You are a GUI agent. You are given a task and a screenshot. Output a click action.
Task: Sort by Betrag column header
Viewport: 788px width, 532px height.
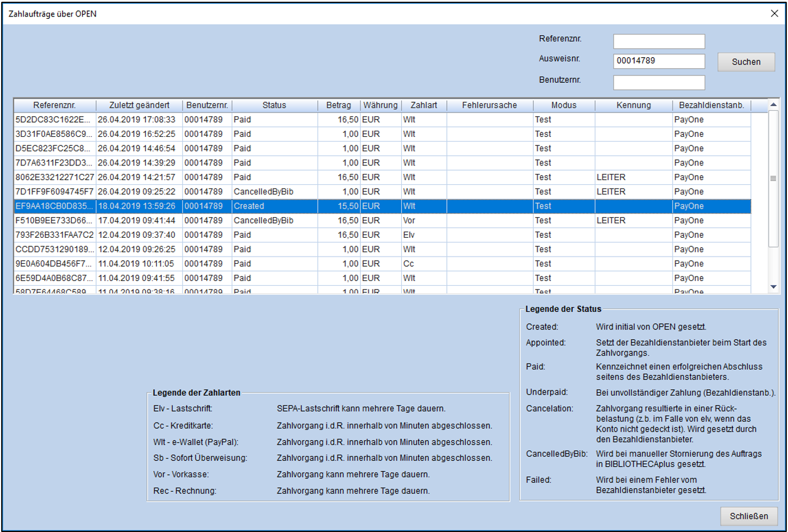(339, 105)
